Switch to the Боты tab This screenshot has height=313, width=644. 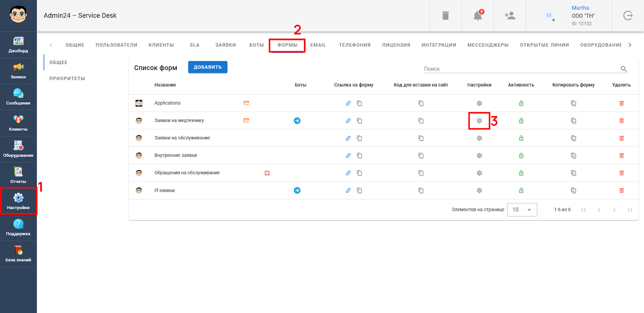tap(256, 45)
